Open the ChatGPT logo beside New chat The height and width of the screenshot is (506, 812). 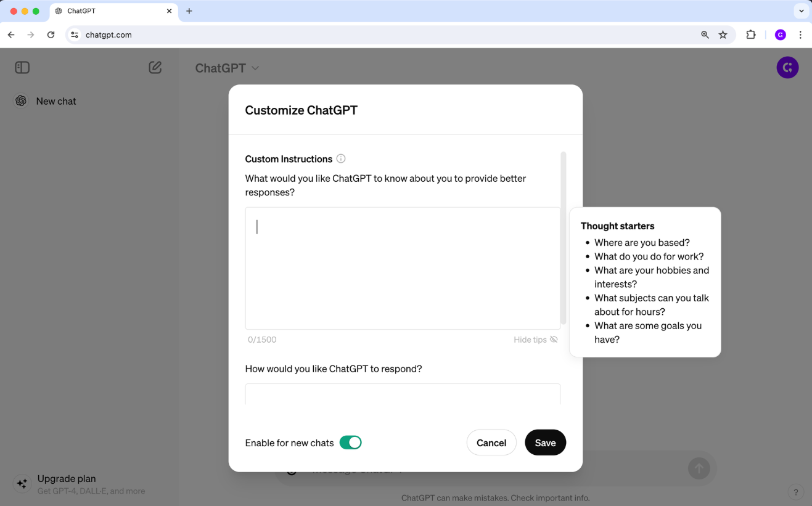pos(21,100)
